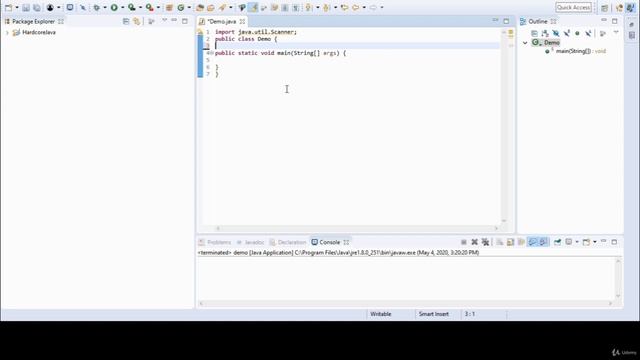Toggle Hide Non-Public Members in Outline
This screenshot has width=640, height=360.
click(x=577, y=33)
